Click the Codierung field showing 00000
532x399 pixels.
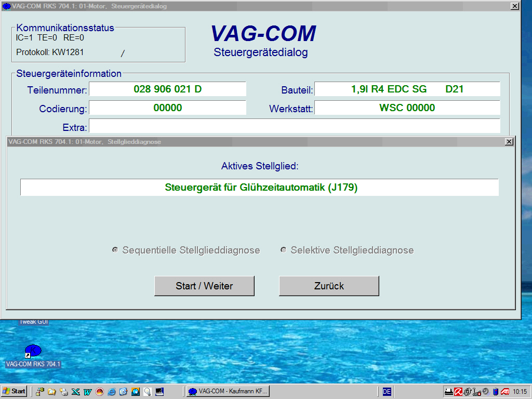click(x=168, y=108)
